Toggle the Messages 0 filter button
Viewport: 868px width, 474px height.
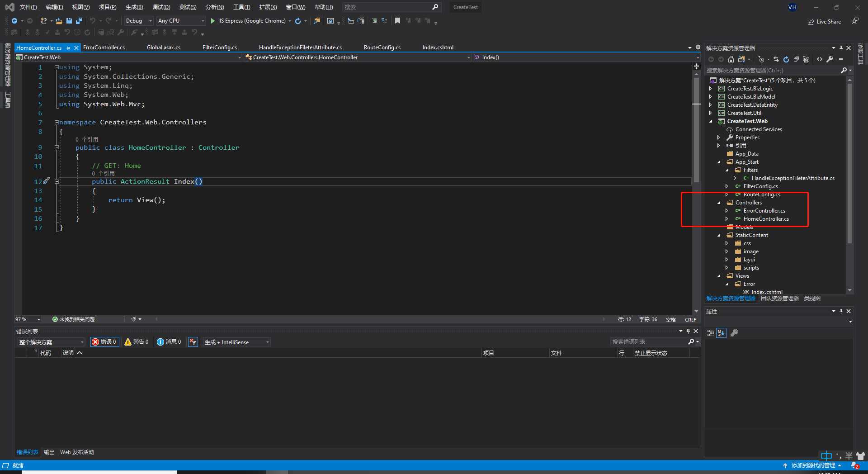pos(169,342)
